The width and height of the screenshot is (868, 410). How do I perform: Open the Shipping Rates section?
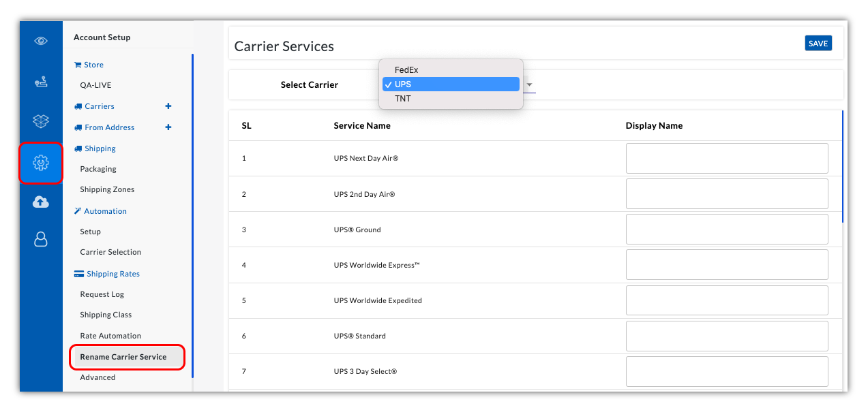(113, 274)
